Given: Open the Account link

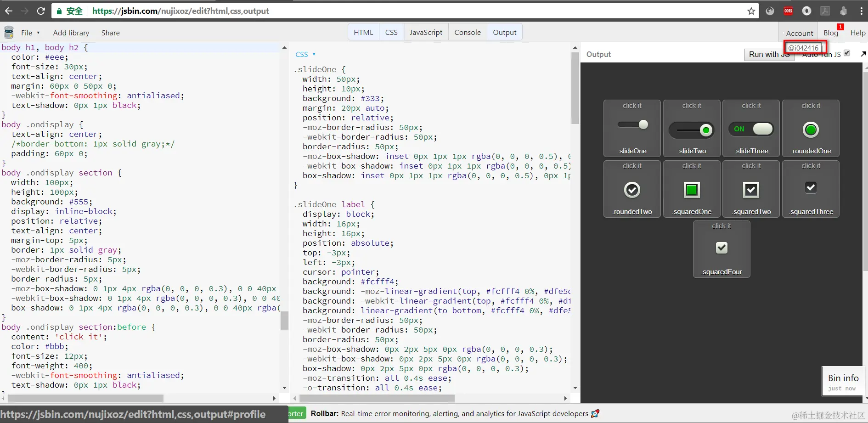Looking at the screenshot, I should point(800,33).
